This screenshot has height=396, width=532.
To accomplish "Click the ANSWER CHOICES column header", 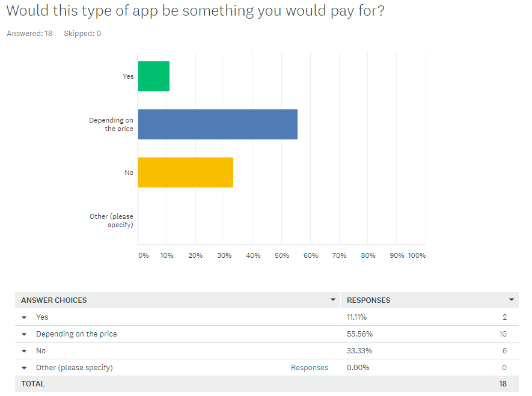I will 54,300.
